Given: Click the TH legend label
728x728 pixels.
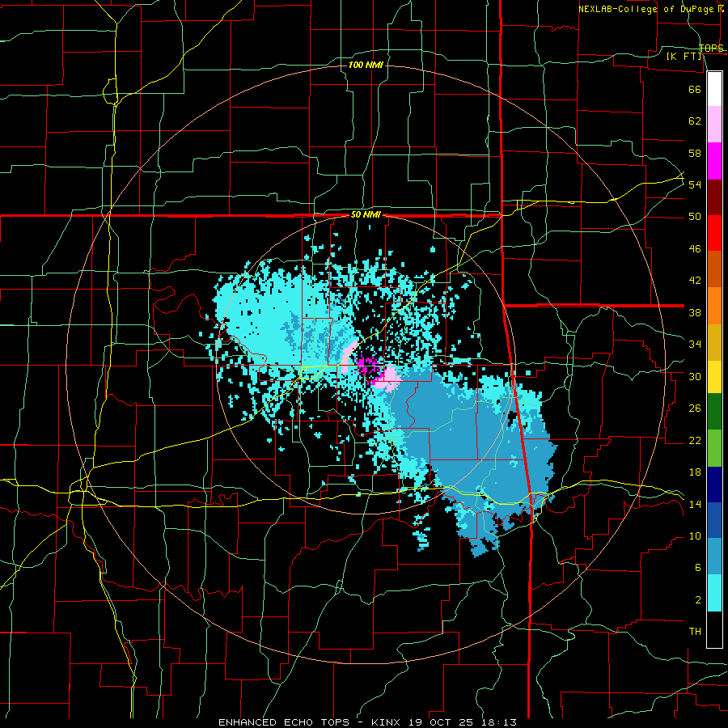Looking at the screenshot, I should pos(695,632).
